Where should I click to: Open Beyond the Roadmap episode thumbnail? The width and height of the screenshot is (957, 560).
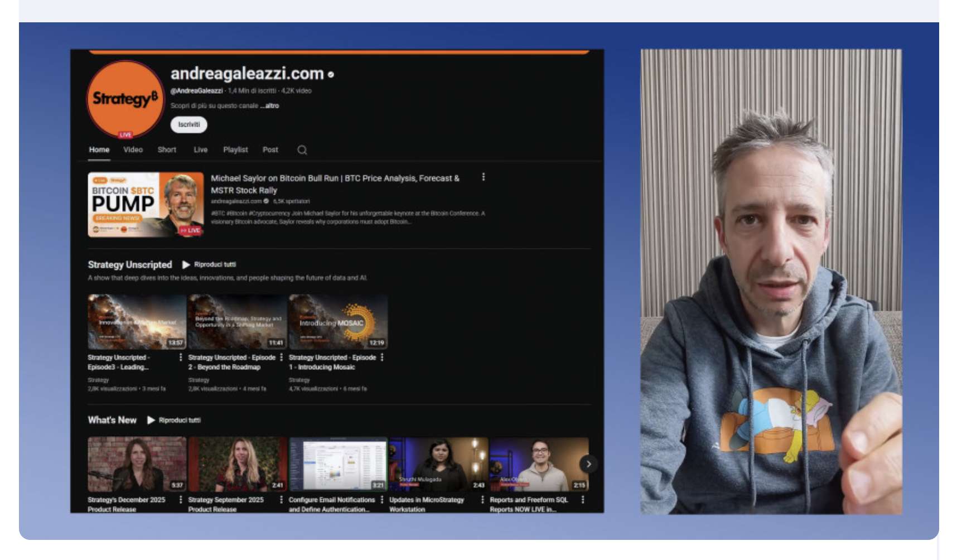click(x=238, y=322)
